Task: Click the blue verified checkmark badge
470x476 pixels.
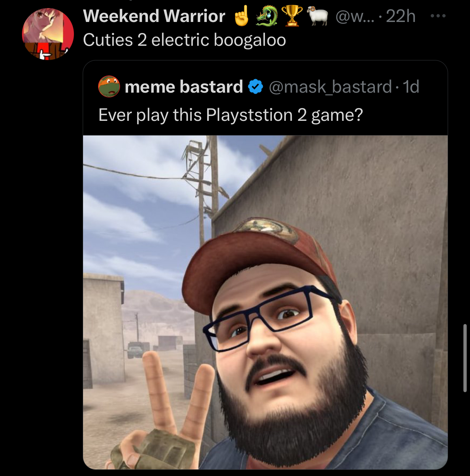Action: pyautogui.click(x=255, y=87)
